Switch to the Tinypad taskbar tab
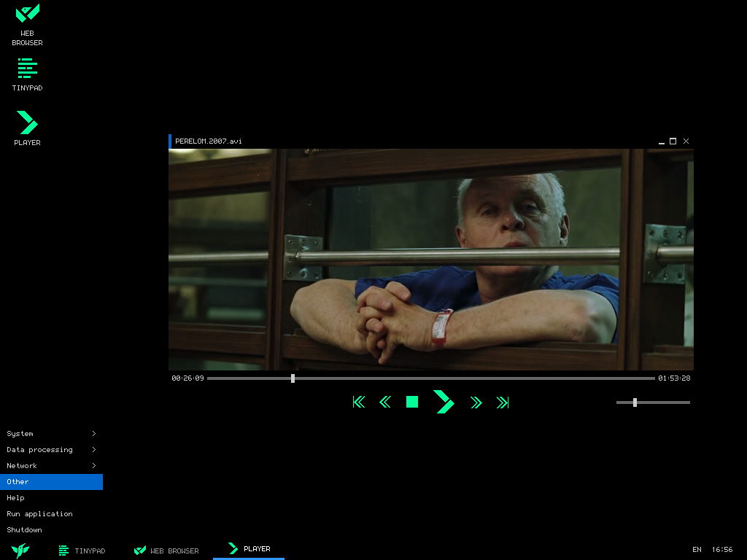Screen dimensions: 747x560 (82, 551)
